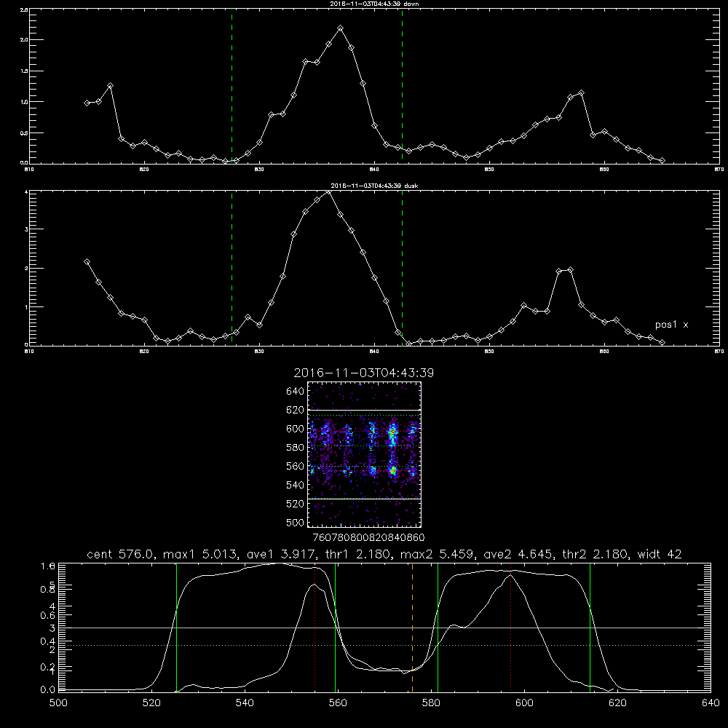The image size is (728, 728).
Task: Click the red dotted line near 555
Action: pos(315,628)
